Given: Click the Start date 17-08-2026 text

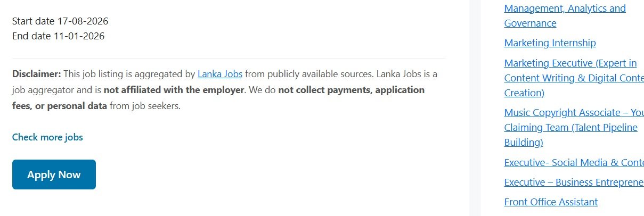Looking at the screenshot, I should pos(60,22).
